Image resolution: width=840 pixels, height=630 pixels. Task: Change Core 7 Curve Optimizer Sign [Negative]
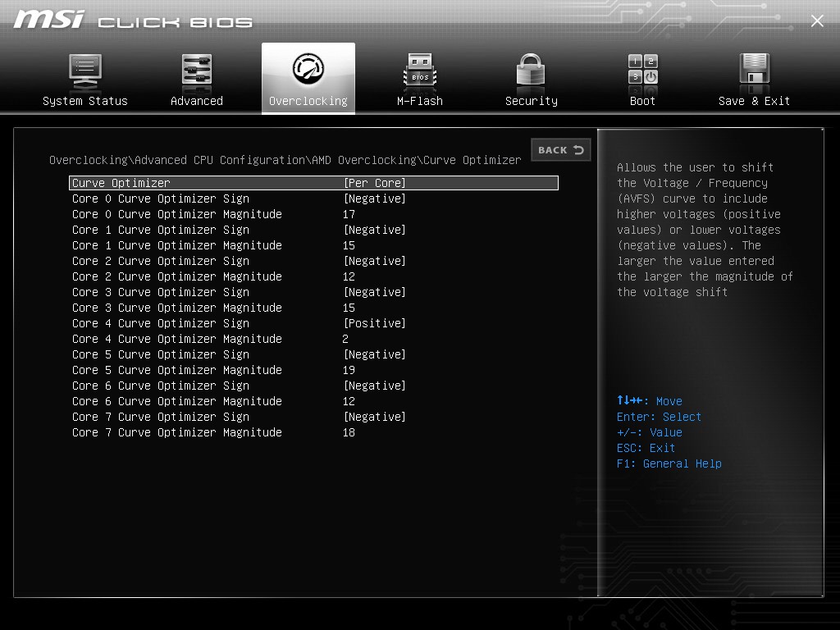coord(374,417)
